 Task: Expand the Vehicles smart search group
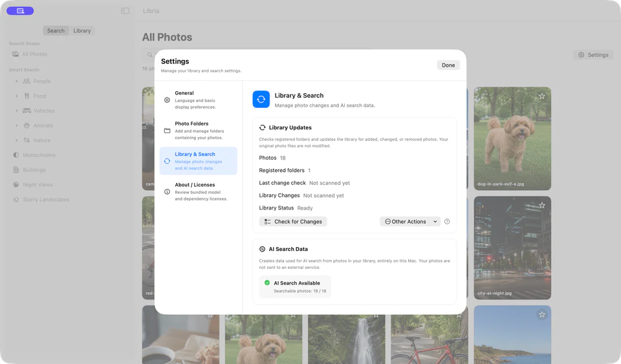tap(16, 111)
